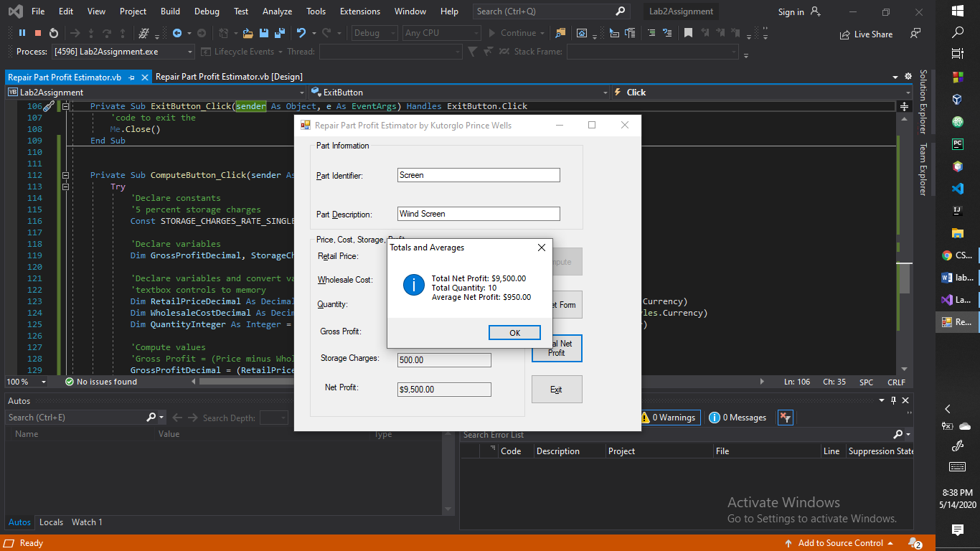
Task: Click the clear filter icon in Error List
Action: 785,418
